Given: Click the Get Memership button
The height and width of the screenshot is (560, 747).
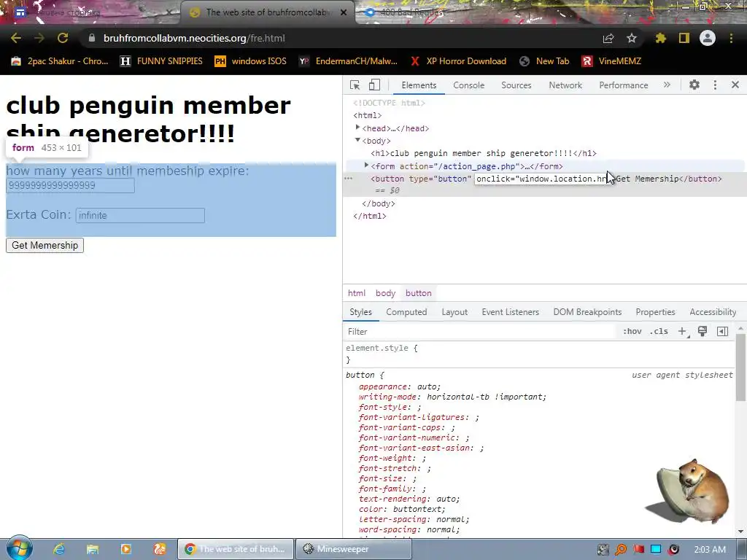Looking at the screenshot, I should click(x=44, y=245).
